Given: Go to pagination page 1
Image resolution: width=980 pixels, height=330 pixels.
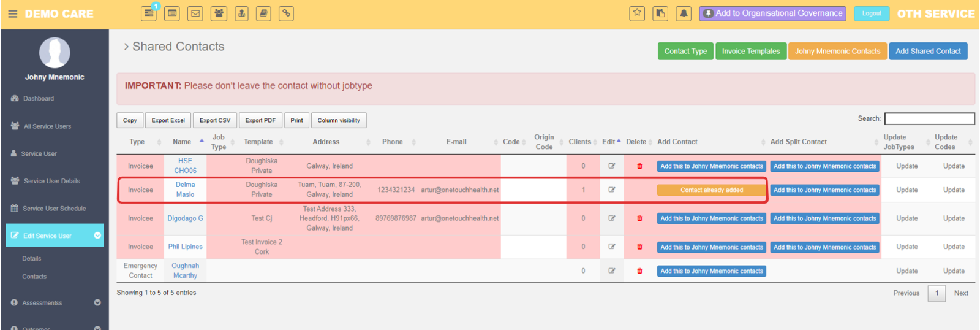Looking at the screenshot, I should click(937, 293).
